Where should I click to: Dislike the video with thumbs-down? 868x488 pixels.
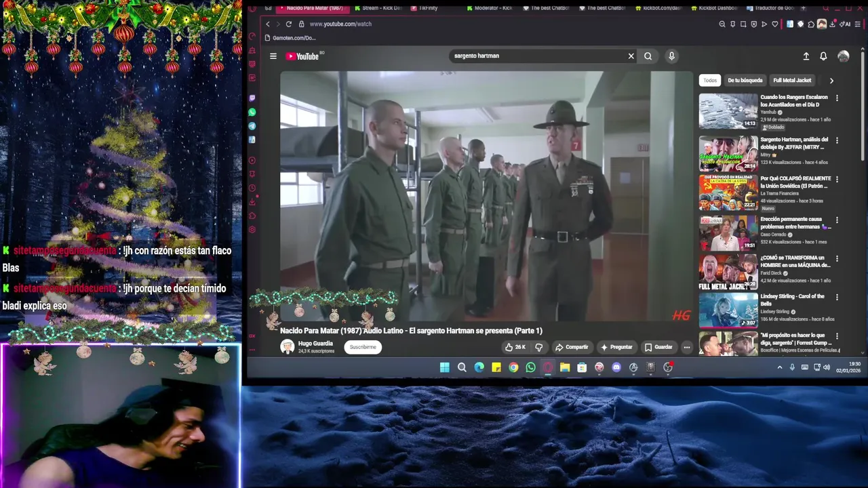[539, 347]
